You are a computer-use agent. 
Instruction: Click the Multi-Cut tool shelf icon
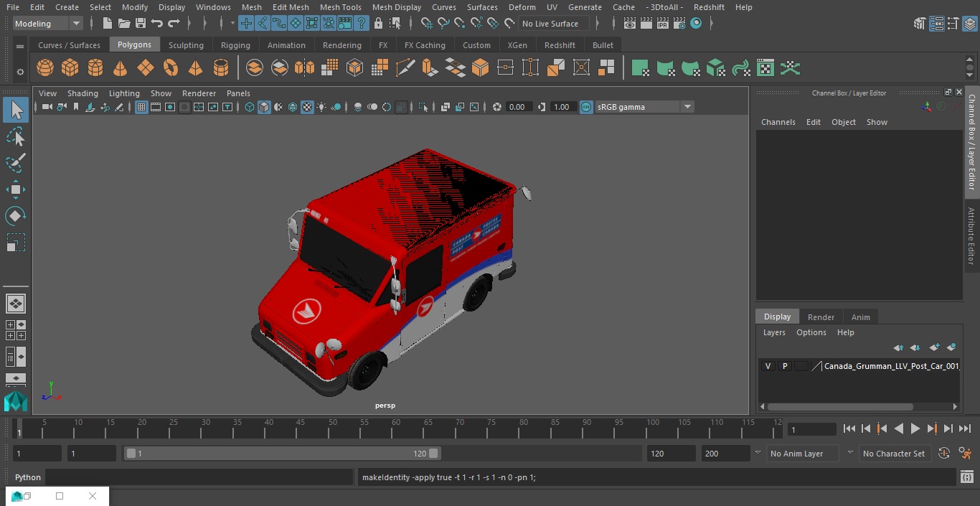[x=405, y=68]
